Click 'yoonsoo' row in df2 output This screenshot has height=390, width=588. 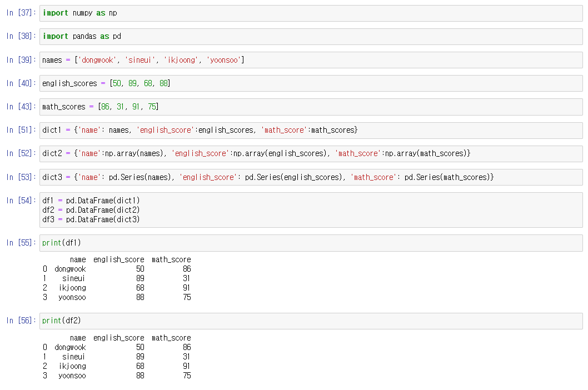point(117,376)
